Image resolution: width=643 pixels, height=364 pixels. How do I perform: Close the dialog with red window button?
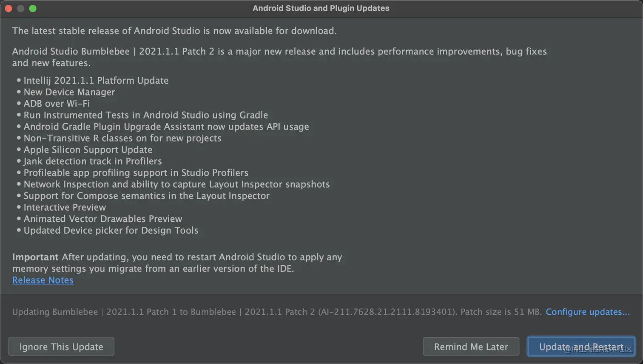(x=9, y=8)
